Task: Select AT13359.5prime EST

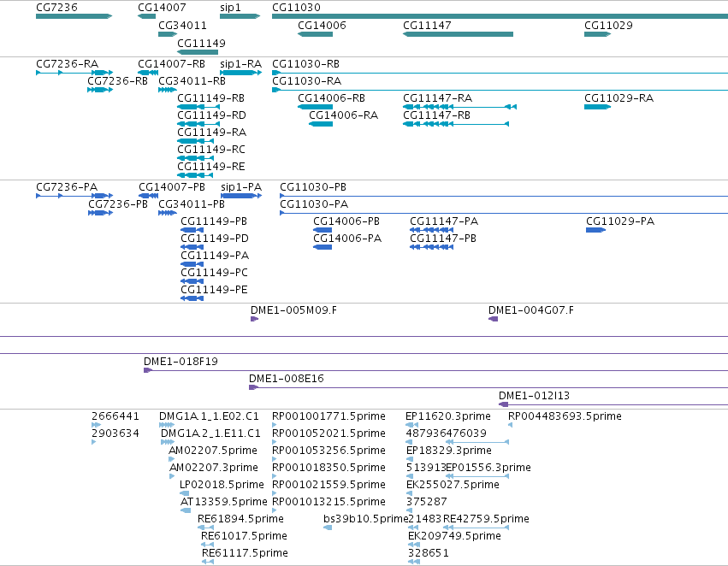Action: (x=186, y=510)
